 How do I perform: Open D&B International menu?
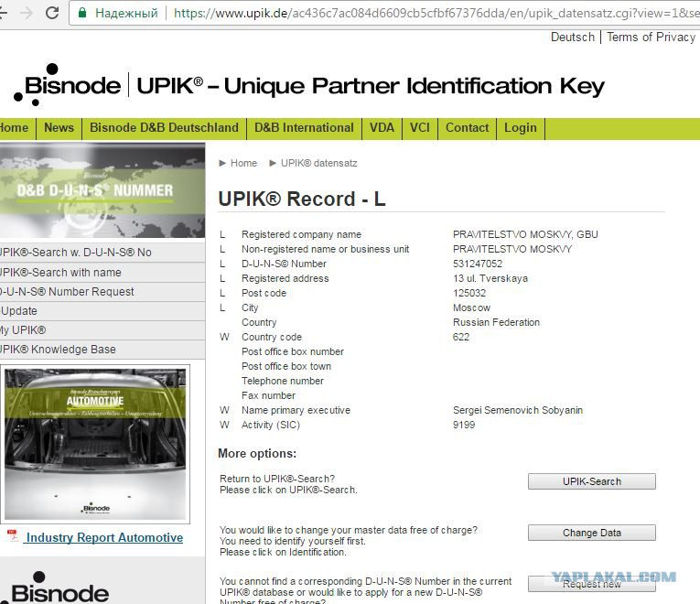tap(304, 128)
